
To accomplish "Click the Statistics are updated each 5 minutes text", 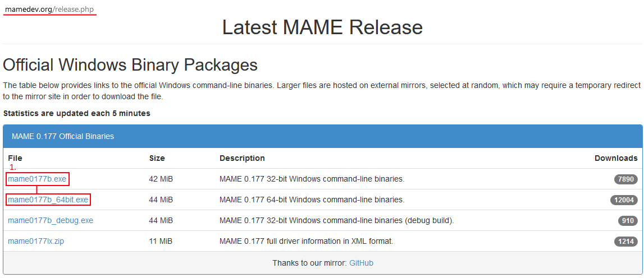I will pos(77,113).
